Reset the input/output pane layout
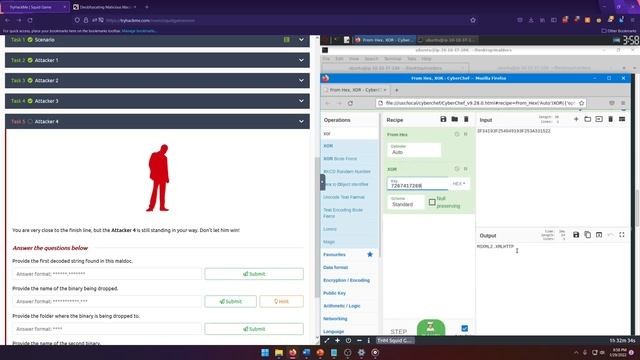Viewport: 640px width, 360px height. (x=622, y=119)
